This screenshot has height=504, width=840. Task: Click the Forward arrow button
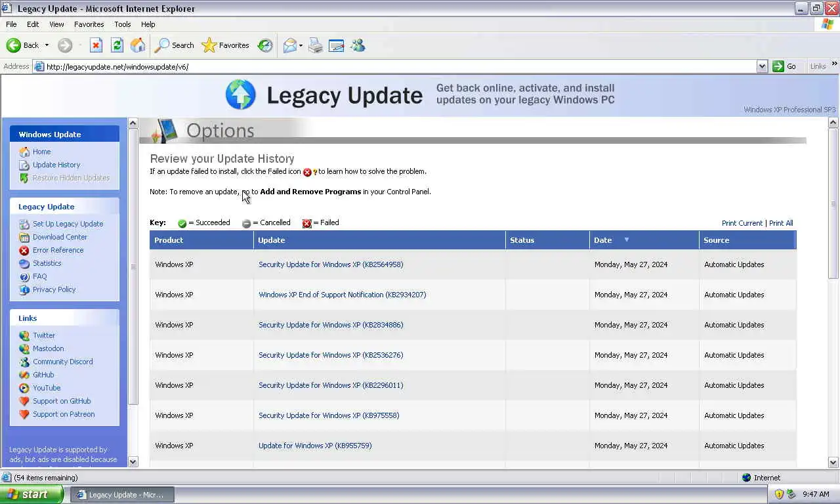65,45
